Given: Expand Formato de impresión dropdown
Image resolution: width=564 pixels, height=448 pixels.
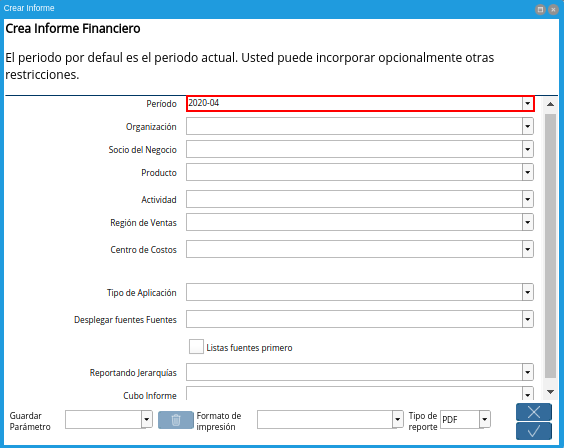Looking at the screenshot, I should coord(397,420).
